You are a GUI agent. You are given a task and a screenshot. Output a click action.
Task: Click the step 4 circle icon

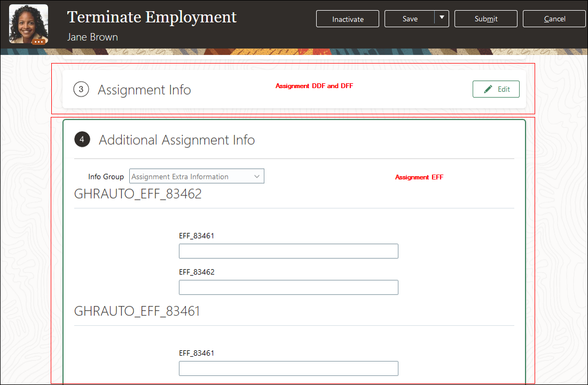(82, 140)
